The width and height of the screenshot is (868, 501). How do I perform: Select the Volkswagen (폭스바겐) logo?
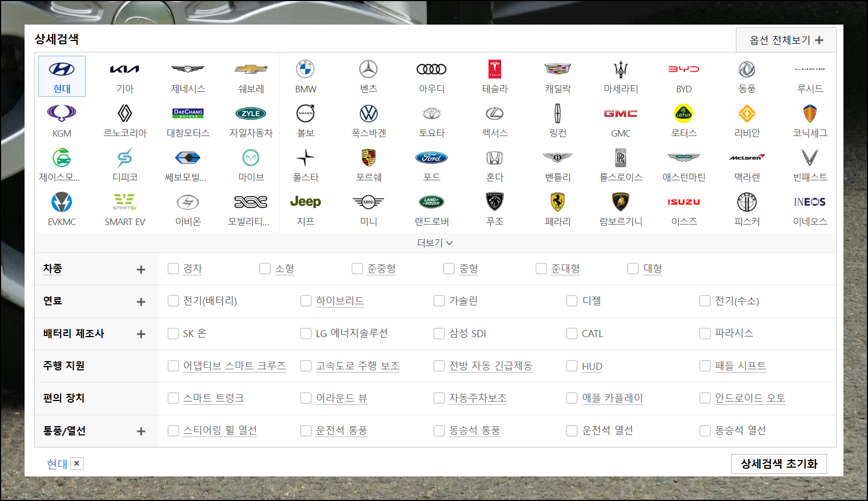(x=368, y=114)
